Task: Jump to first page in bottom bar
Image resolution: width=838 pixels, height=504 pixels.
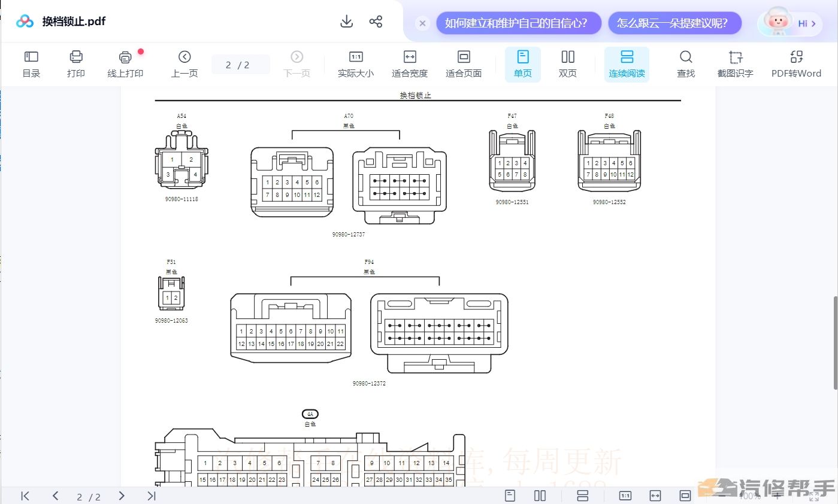Action: (25, 496)
